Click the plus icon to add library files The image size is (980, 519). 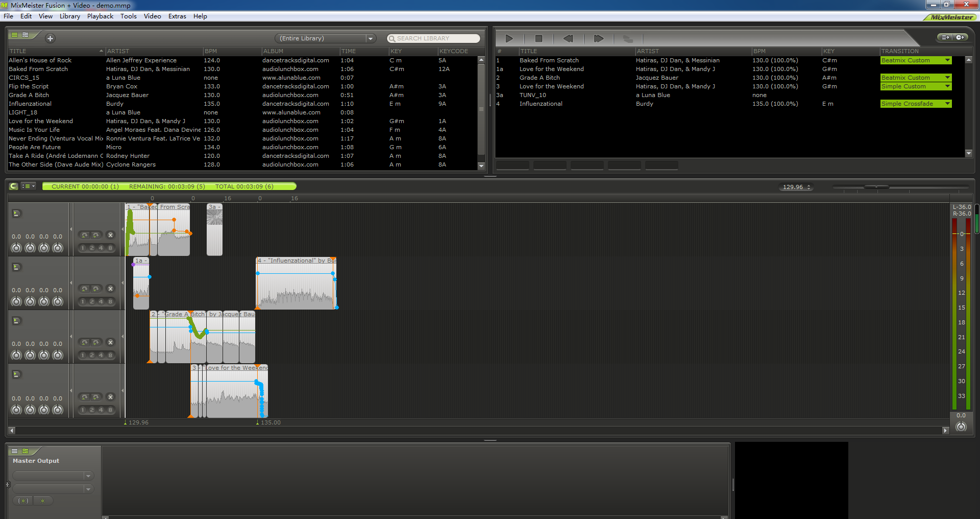(50, 38)
